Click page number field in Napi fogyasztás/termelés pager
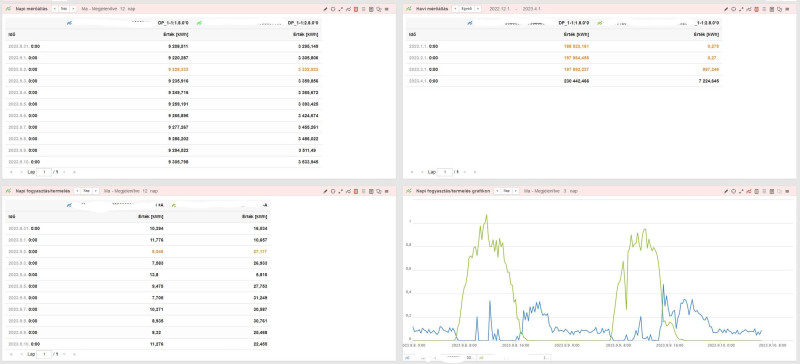800x364 pixels. coord(44,354)
